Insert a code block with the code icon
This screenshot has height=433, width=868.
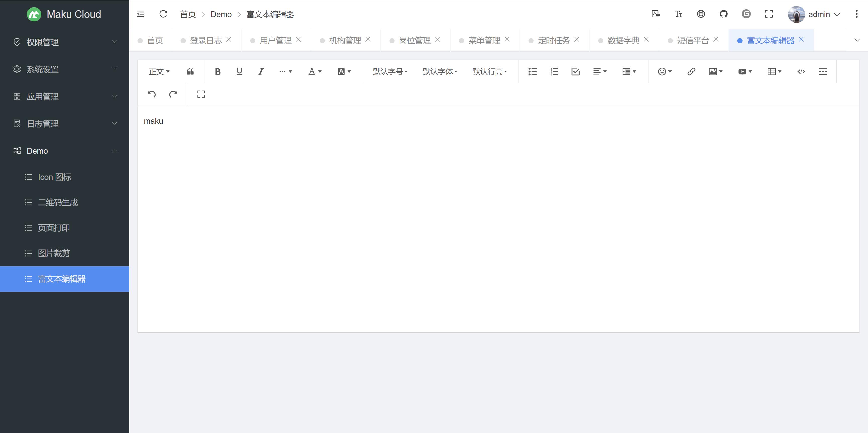pos(801,71)
